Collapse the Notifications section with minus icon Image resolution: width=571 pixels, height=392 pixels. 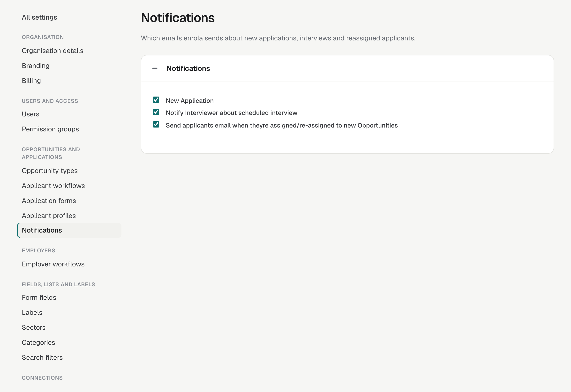pyautogui.click(x=155, y=68)
